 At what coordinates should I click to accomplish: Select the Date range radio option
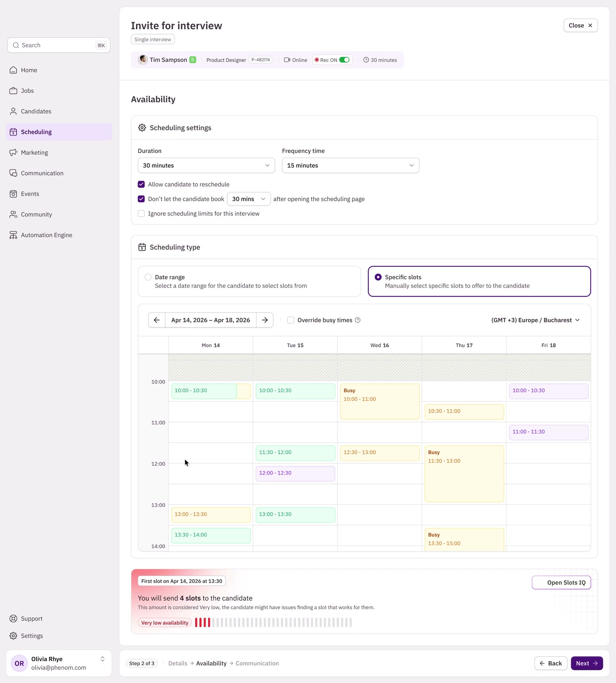148,277
